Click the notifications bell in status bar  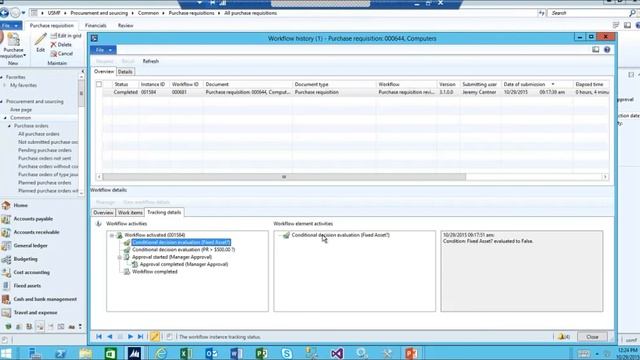(x=563, y=337)
